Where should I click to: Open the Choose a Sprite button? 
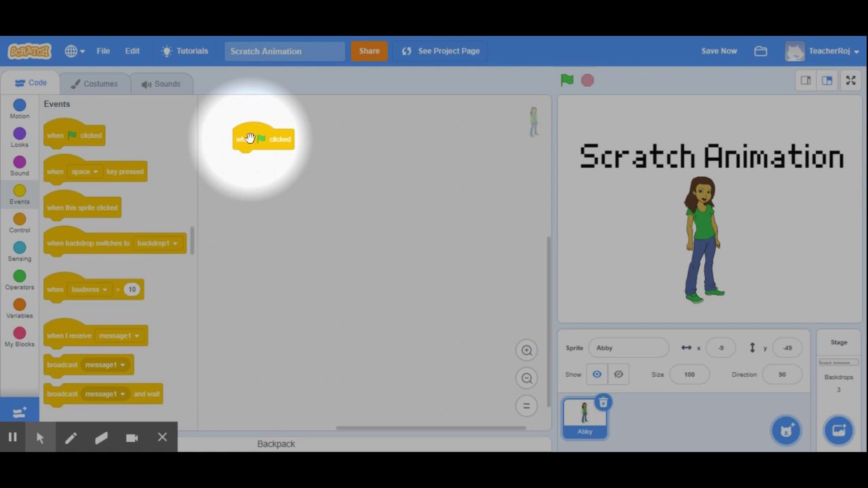coord(787,430)
